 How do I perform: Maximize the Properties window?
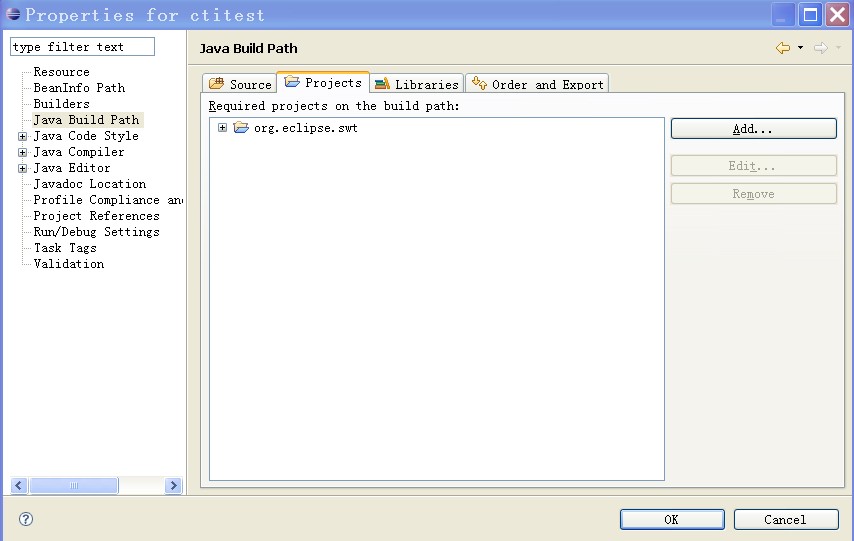810,14
